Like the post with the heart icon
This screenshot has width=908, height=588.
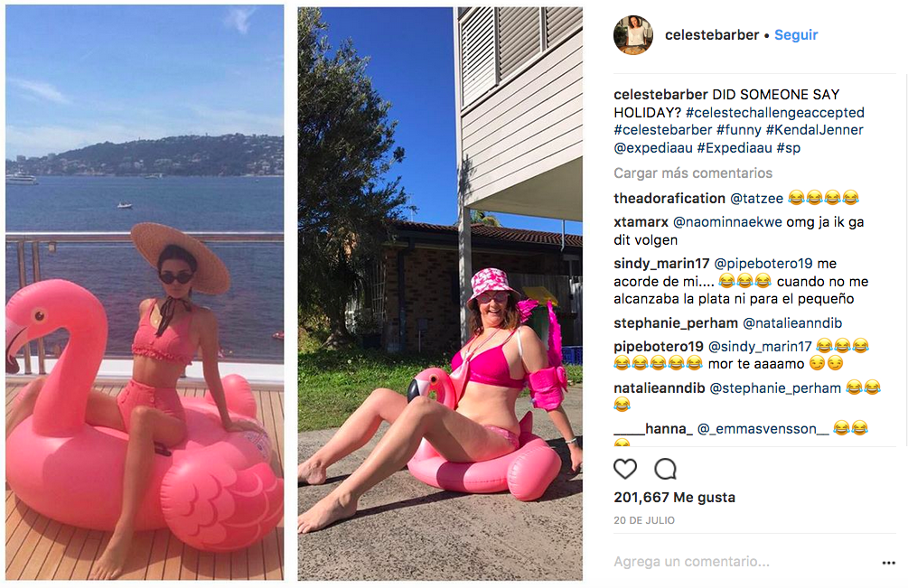point(625,469)
